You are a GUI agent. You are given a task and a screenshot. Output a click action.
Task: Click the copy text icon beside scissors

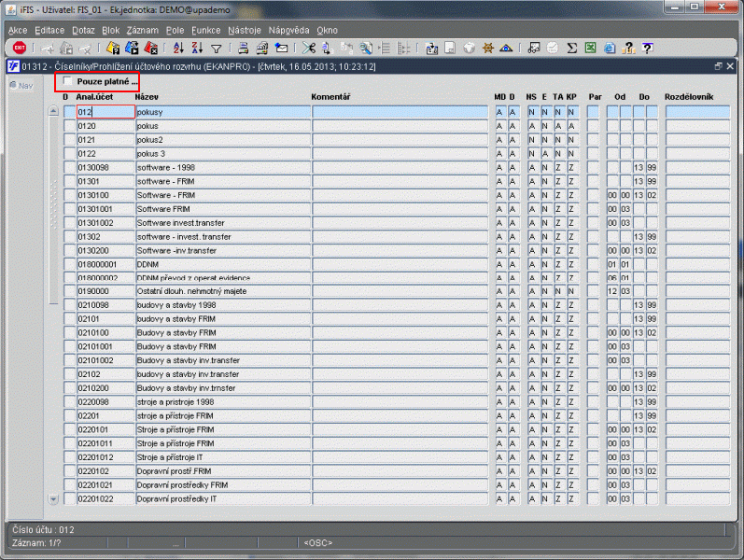click(327, 48)
